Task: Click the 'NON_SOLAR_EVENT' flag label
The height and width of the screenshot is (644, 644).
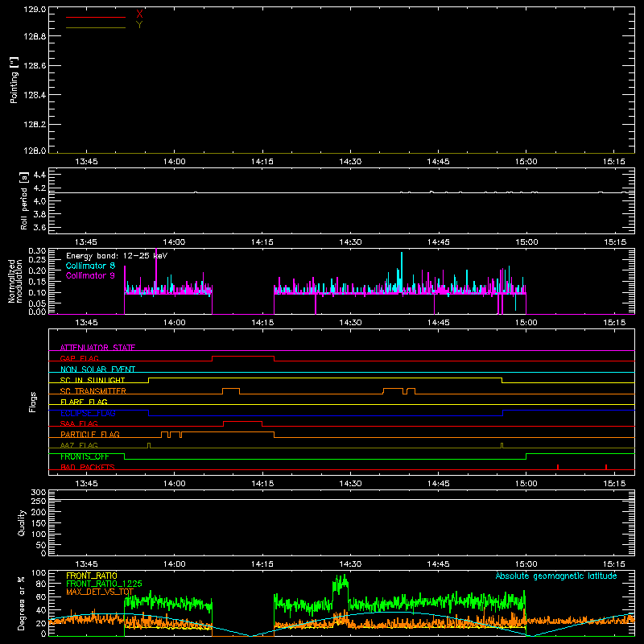Action: 97,369
